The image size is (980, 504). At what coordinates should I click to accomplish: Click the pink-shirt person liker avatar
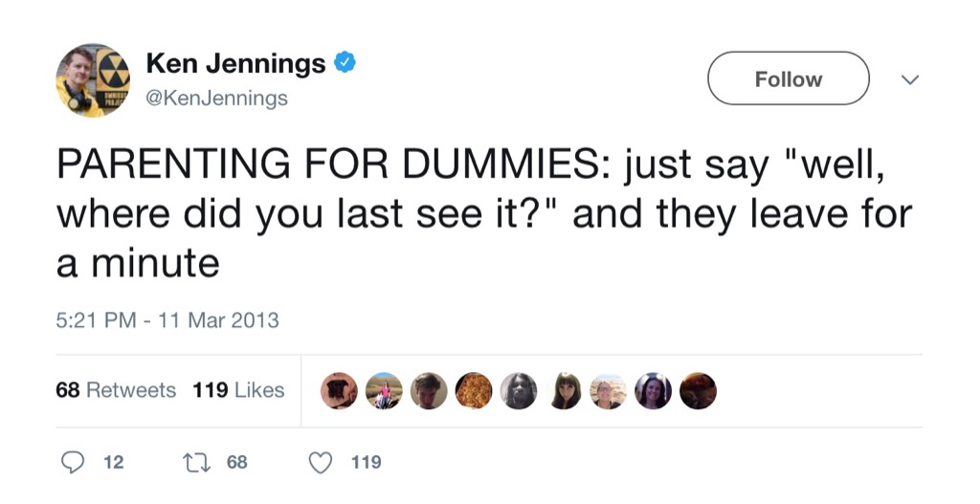click(x=384, y=390)
